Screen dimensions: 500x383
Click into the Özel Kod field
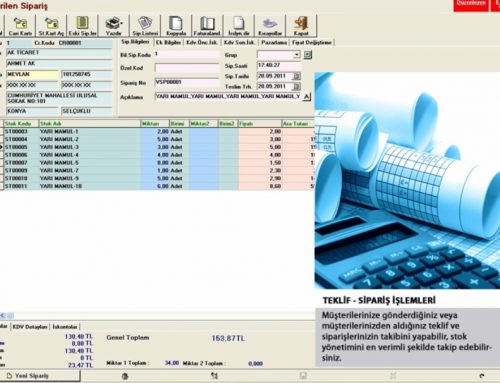tap(187, 68)
